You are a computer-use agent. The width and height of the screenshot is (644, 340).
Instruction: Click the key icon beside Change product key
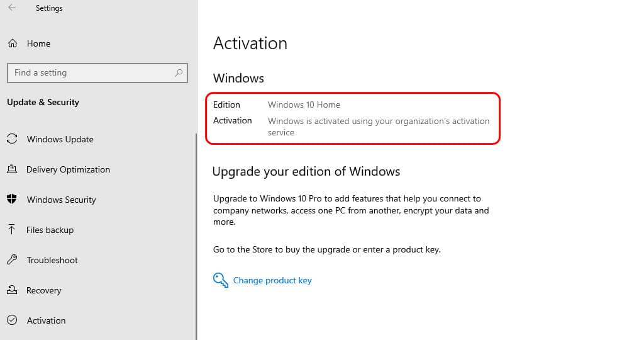(221, 280)
